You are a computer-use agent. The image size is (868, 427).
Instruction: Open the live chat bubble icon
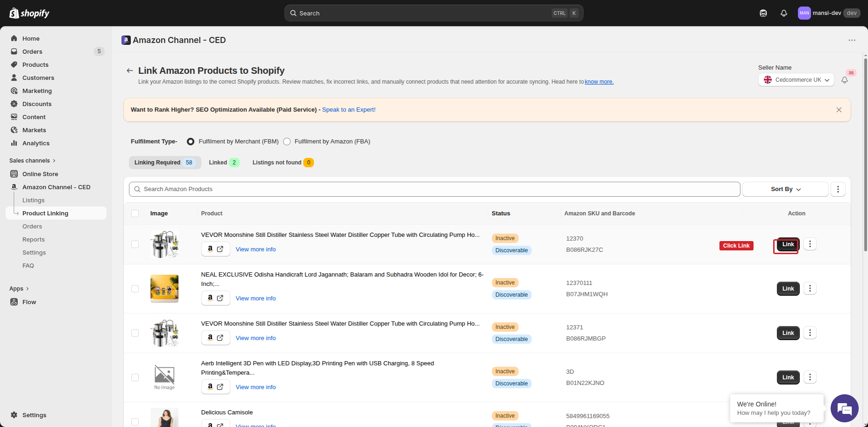(845, 408)
